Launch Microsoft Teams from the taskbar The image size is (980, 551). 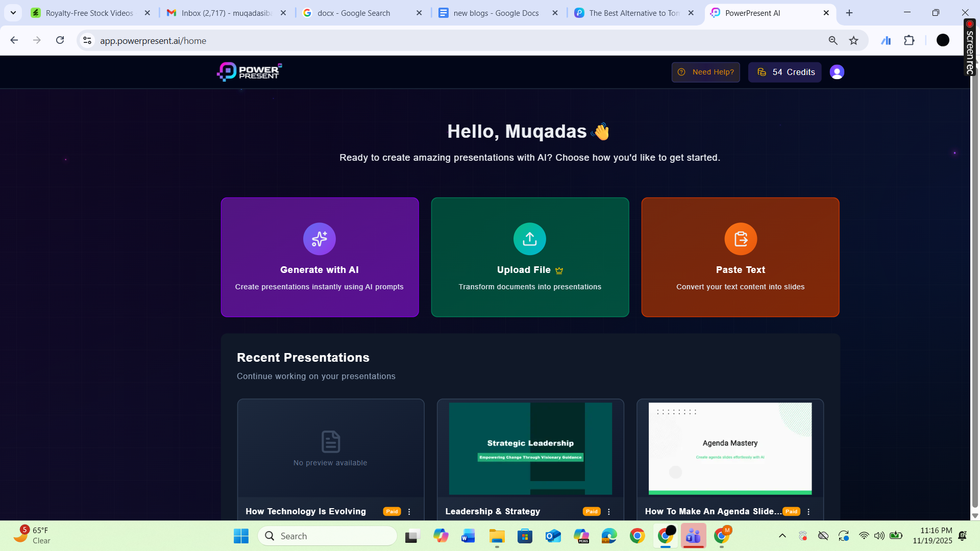(693, 536)
